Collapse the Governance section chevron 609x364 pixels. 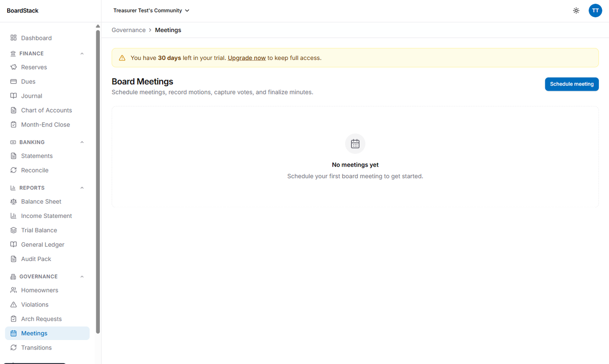coord(82,277)
